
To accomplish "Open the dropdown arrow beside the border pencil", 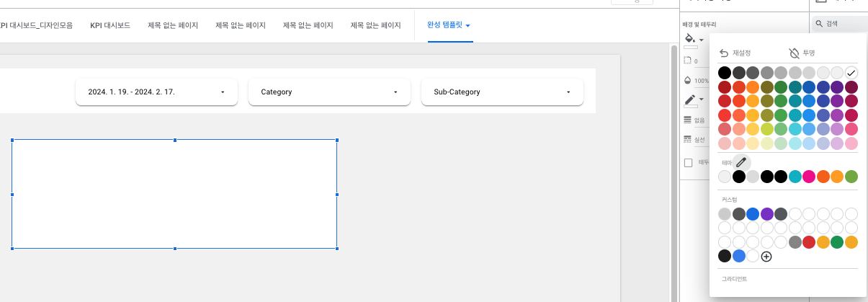I will pos(702,99).
